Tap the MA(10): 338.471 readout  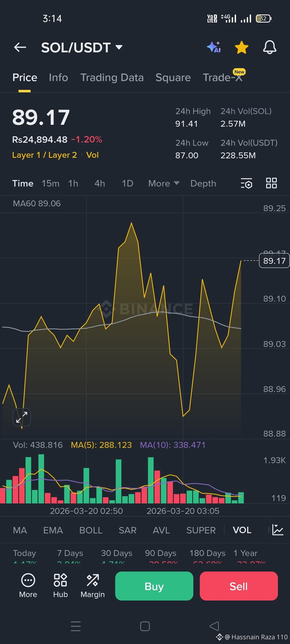pos(173,445)
